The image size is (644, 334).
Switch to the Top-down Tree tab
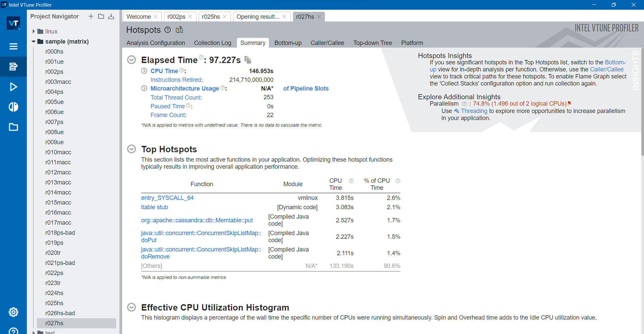[373, 43]
